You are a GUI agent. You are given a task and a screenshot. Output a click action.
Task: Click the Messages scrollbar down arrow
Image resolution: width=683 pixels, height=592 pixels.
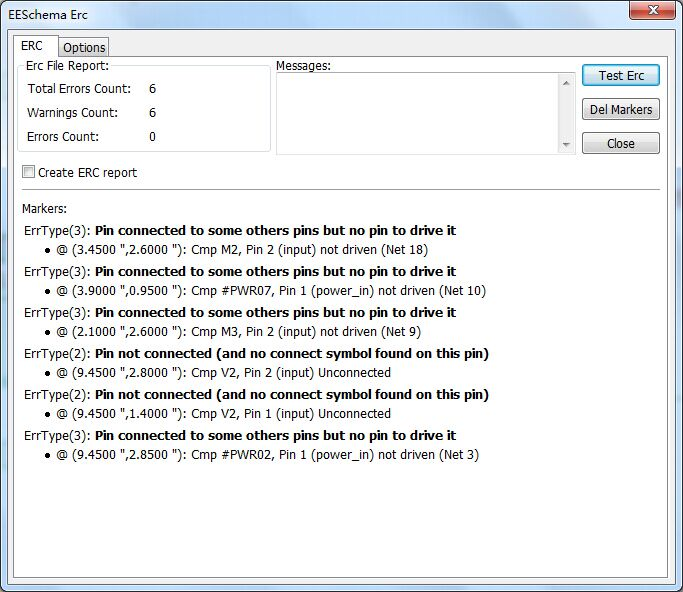pyautogui.click(x=567, y=145)
